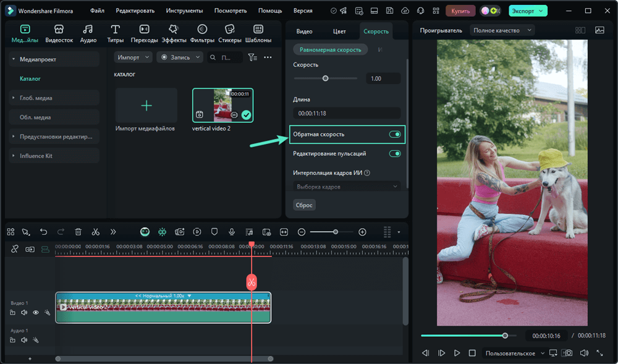Open the Импорт dropdown
The height and width of the screenshot is (364, 618).
click(133, 57)
